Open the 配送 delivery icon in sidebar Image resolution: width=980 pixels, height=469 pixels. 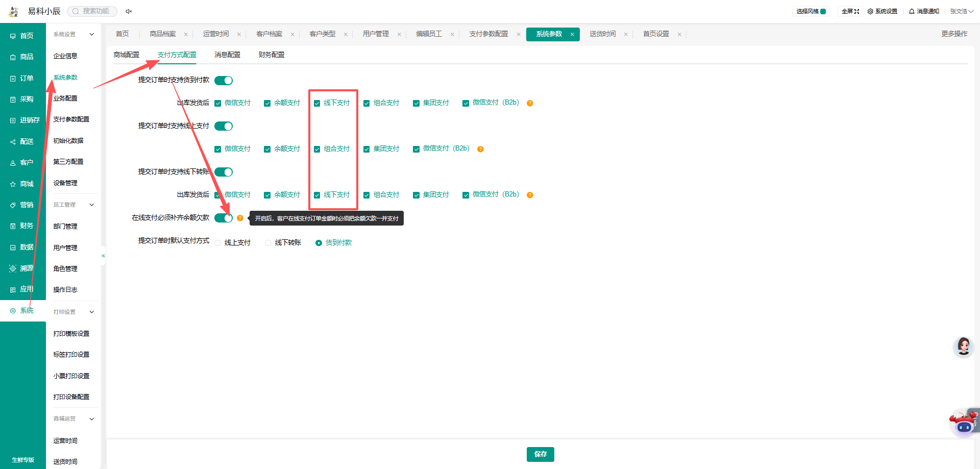click(x=13, y=142)
